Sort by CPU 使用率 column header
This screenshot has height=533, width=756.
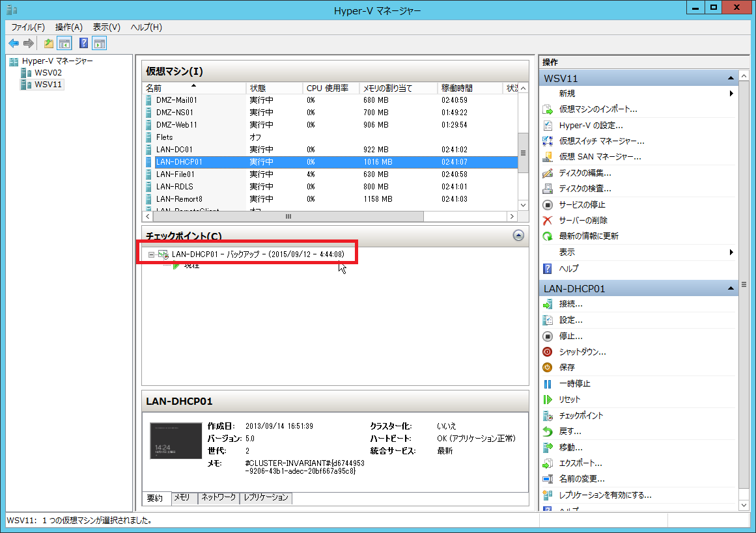pos(331,89)
